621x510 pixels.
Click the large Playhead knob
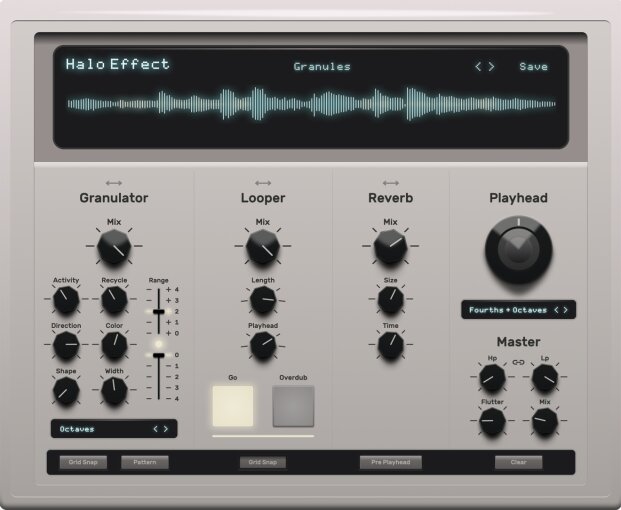tap(518, 250)
